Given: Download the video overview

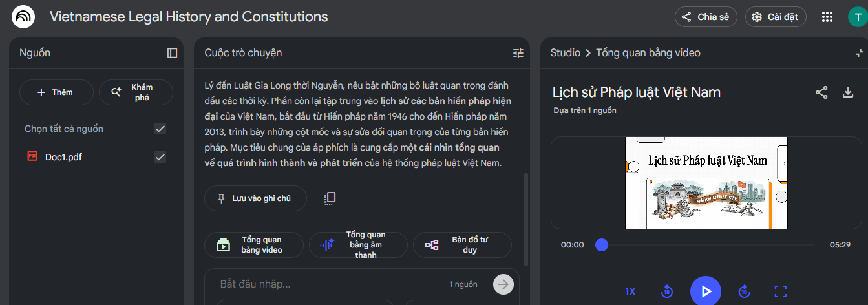Looking at the screenshot, I should (848, 92).
